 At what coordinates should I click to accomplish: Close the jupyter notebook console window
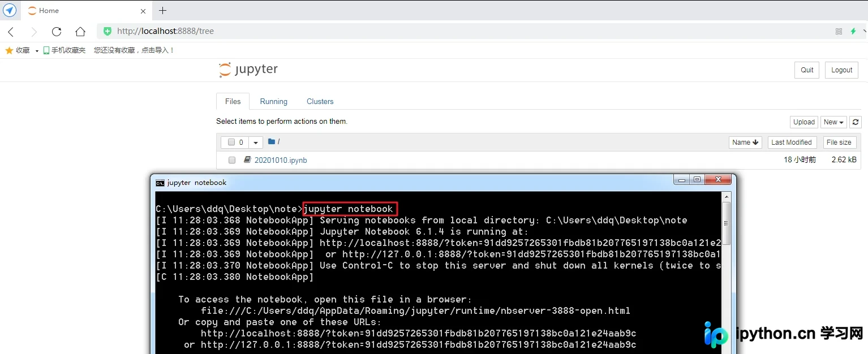(x=718, y=180)
